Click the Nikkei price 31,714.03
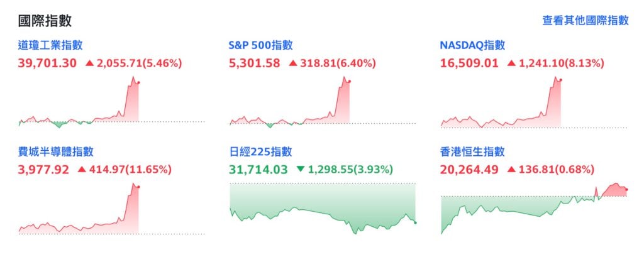Image resolution: width=644 pixels, height=262 pixels. point(259,169)
